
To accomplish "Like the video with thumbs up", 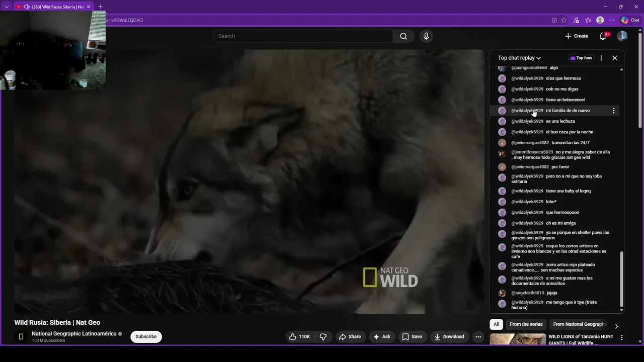I will (299, 337).
